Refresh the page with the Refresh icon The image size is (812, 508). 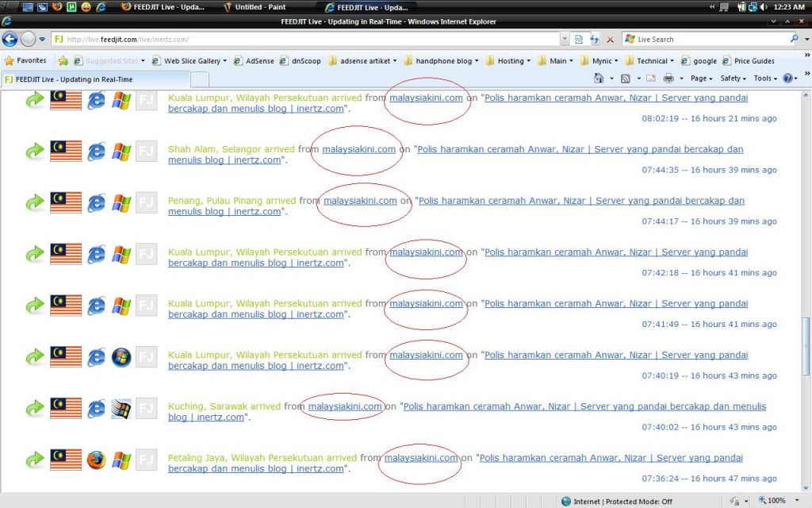[595, 40]
